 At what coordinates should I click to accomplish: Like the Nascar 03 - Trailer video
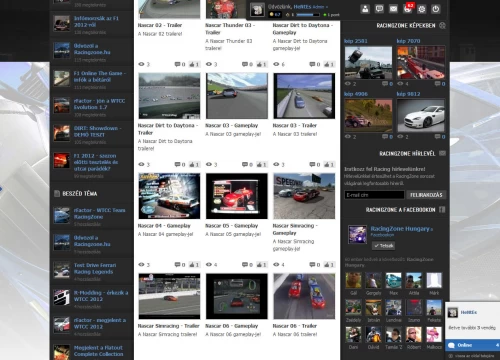point(329,164)
